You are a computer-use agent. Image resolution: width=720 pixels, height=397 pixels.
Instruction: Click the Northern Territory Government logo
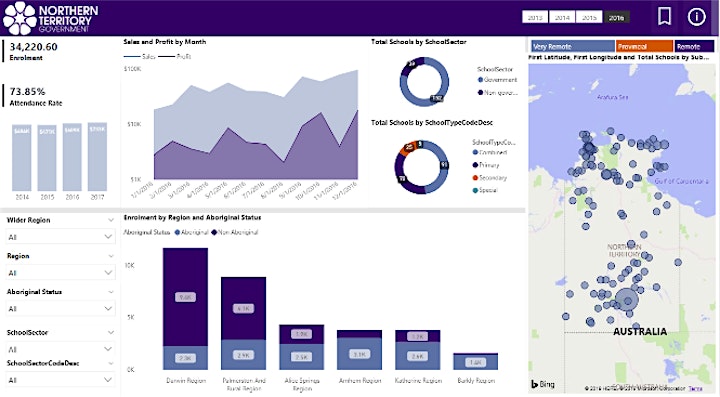point(51,18)
